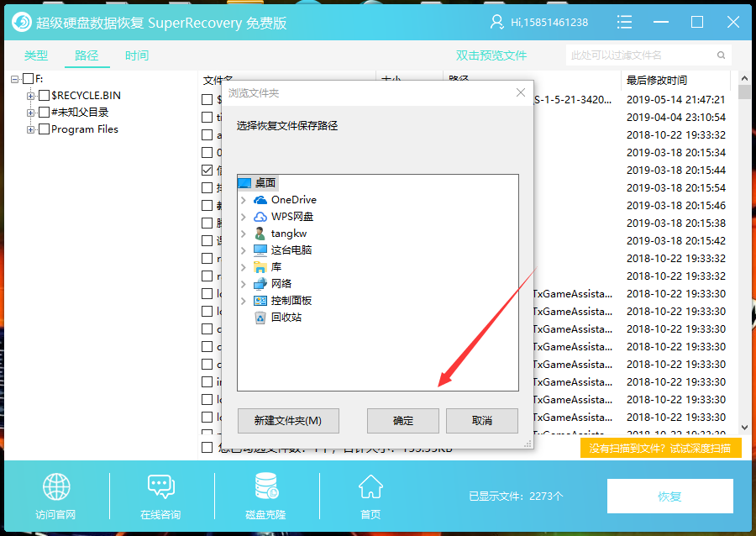Toggle the select-all checkbox in the status row
The width and height of the screenshot is (756, 536).
point(207,447)
